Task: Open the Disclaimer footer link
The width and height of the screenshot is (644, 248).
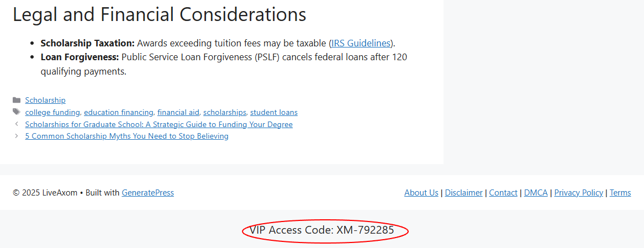Action: click(464, 193)
